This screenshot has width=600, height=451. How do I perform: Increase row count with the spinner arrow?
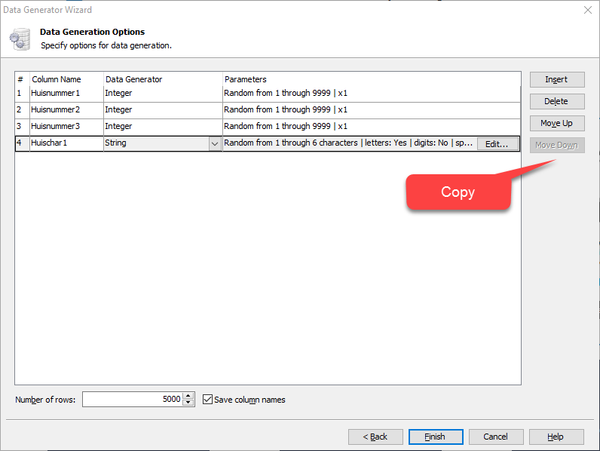pos(190,396)
